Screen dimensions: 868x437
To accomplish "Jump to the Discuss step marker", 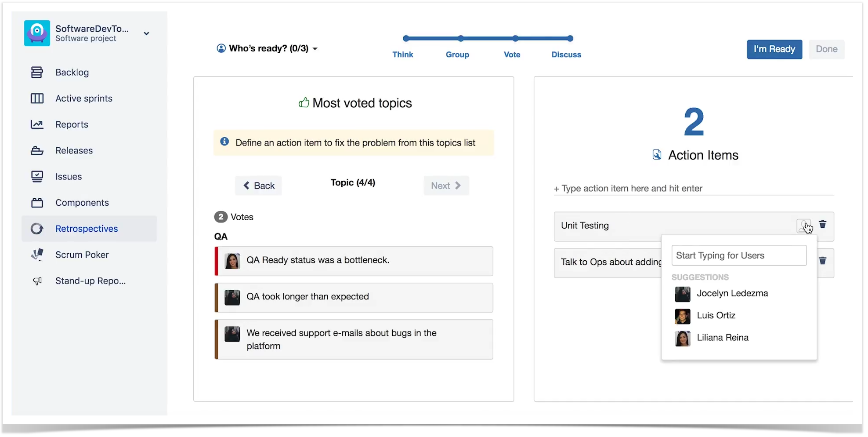I will pyautogui.click(x=570, y=39).
